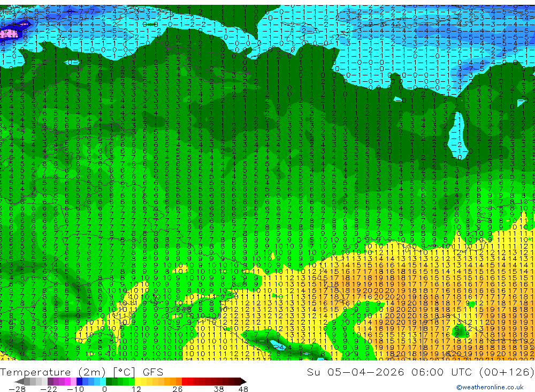Open the weatheronline.co.uk copyright link
This screenshot has height=392, width=535.
[x=490, y=387]
